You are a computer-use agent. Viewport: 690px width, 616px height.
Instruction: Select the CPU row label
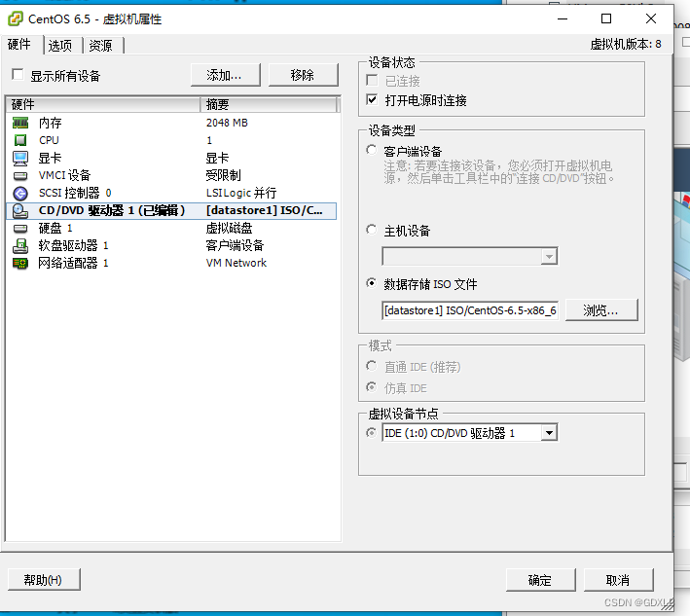(x=49, y=140)
